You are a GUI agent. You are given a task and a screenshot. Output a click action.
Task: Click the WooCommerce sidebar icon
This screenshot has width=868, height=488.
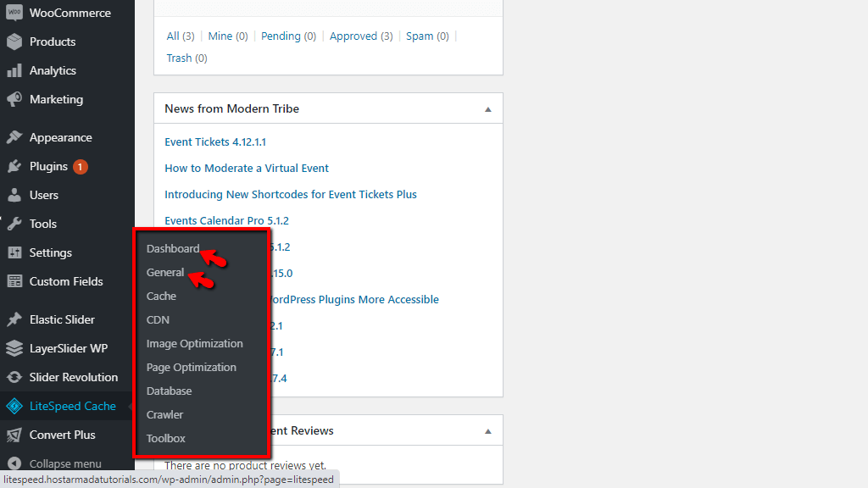(x=14, y=13)
